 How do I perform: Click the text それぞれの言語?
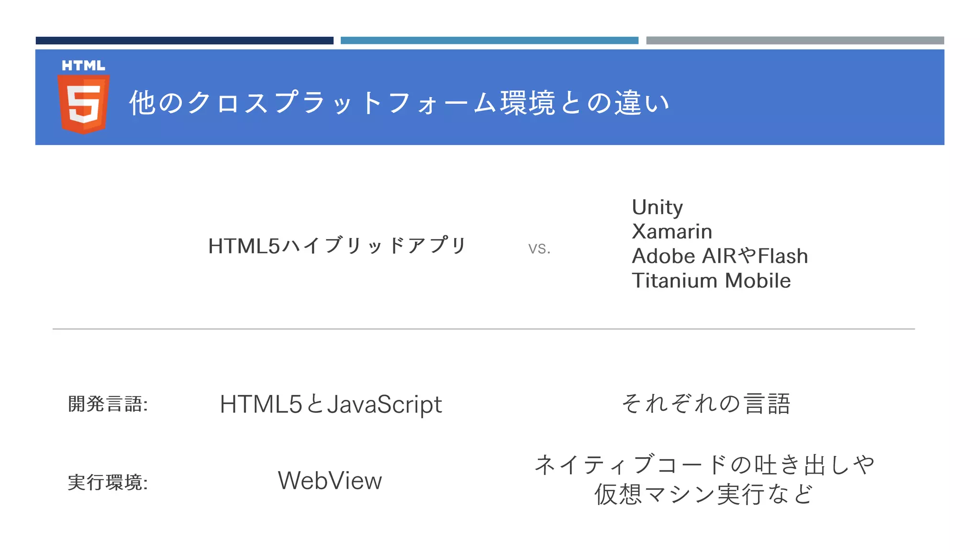point(705,404)
